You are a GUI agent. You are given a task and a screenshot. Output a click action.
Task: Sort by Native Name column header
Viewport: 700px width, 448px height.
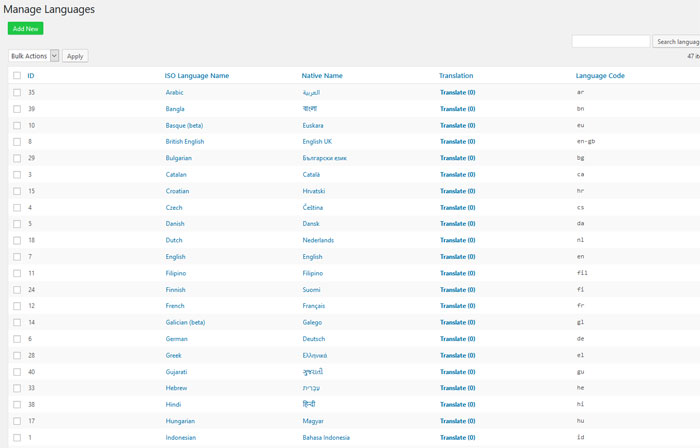pos(322,75)
